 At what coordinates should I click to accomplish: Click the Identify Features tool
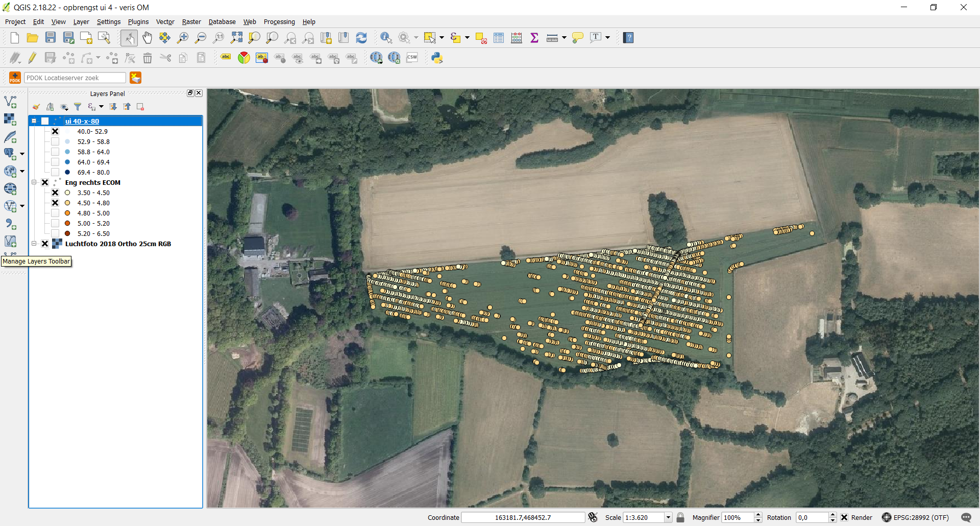pyautogui.click(x=386, y=38)
